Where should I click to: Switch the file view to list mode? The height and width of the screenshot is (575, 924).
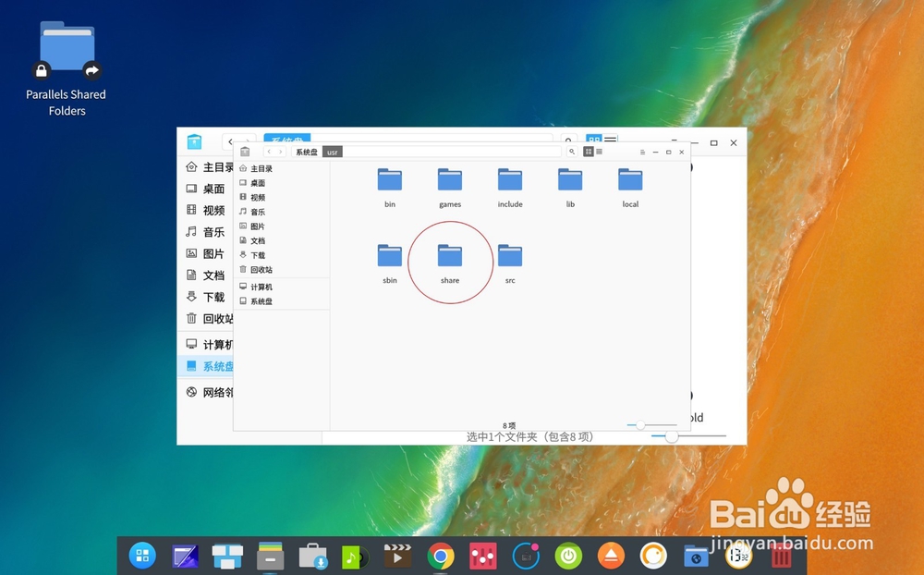(x=599, y=151)
